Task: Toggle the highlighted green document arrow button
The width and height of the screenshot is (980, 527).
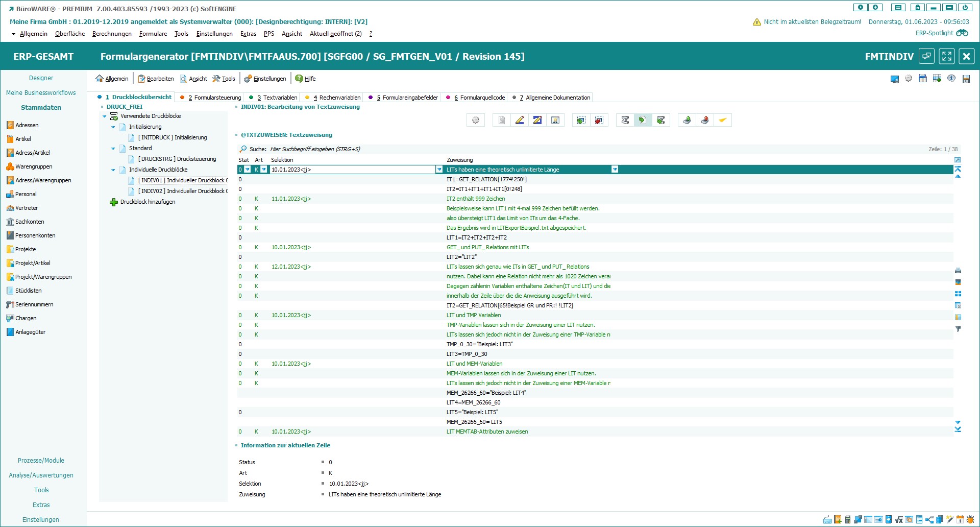Action: tap(643, 121)
